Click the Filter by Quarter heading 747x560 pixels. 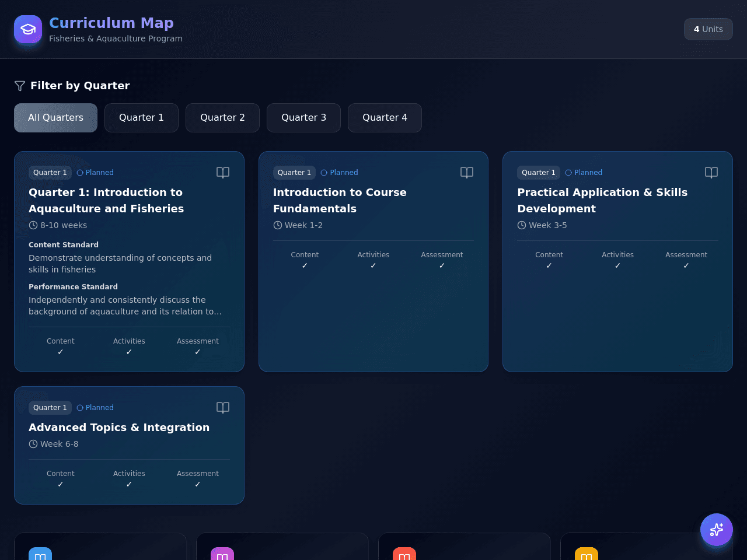(x=80, y=86)
